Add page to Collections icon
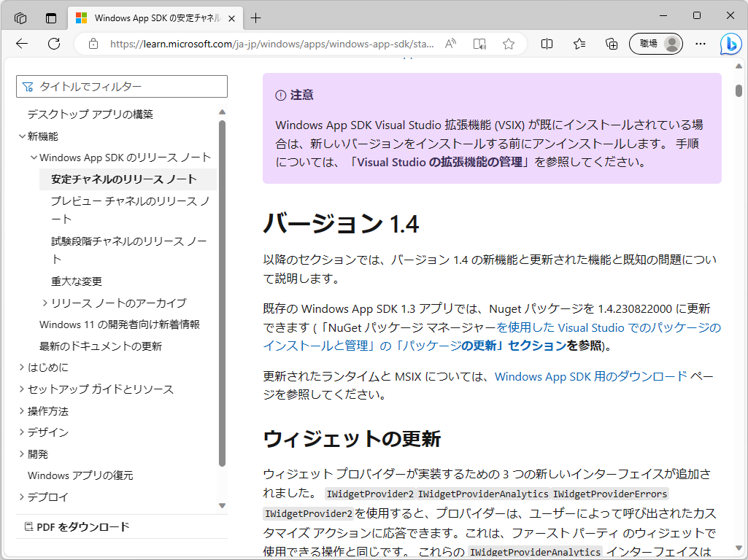The image size is (748, 560). 611,44
